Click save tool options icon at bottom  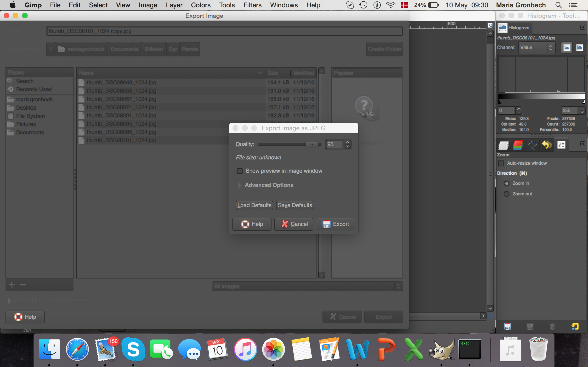(x=508, y=327)
